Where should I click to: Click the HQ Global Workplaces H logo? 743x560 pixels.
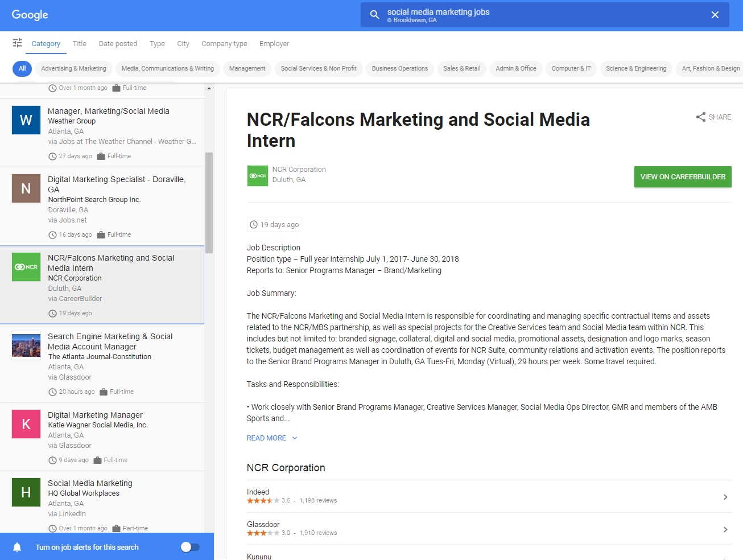[26, 492]
